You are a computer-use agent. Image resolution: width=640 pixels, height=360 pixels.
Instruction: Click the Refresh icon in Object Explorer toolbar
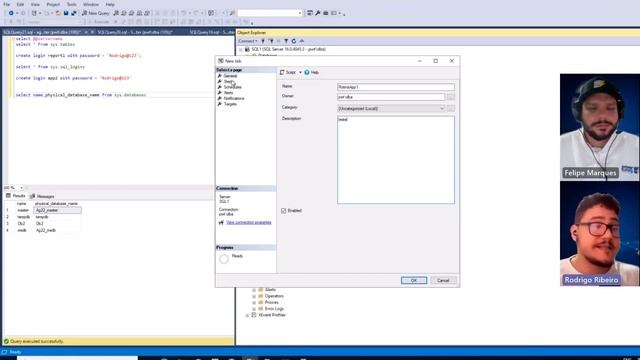coord(294,41)
